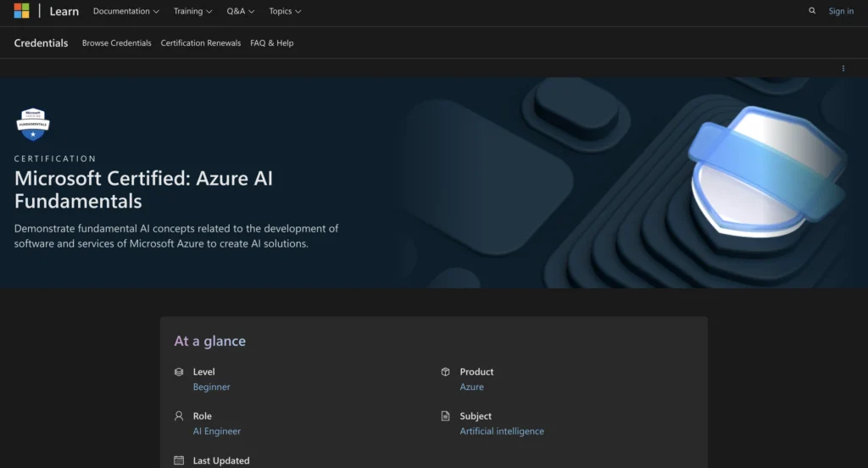
Task: Click the 'Subject' label text
Action: [476, 416]
